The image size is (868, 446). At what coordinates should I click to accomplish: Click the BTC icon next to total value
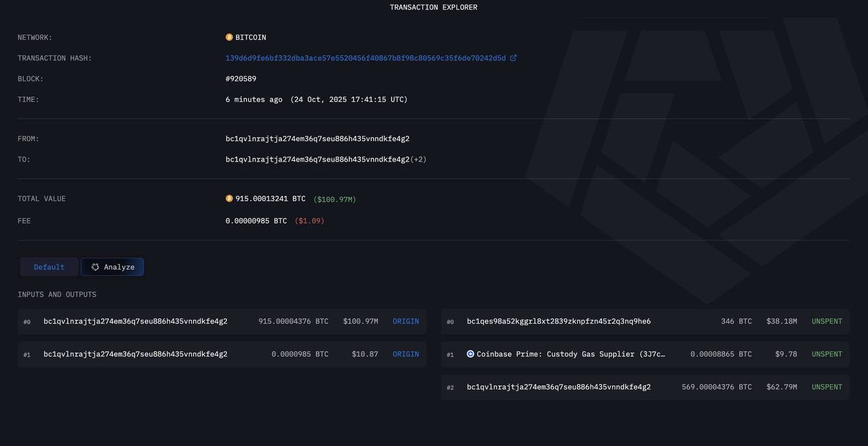pyautogui.click(x=229, y=199)
